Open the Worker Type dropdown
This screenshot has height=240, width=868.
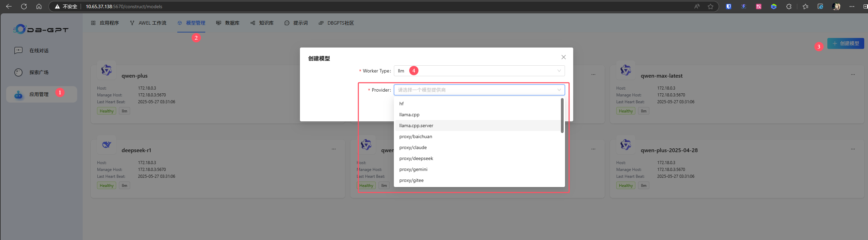(479, 71)
